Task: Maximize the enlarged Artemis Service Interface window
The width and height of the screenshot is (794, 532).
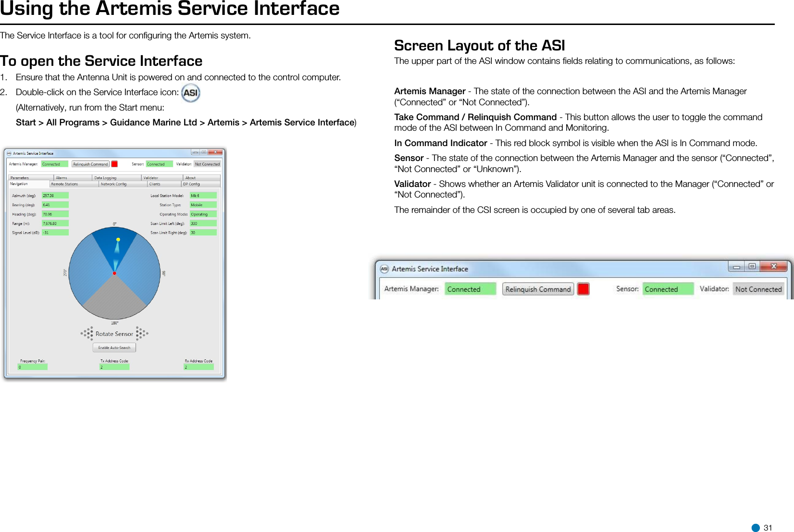Action: point(752,266)
